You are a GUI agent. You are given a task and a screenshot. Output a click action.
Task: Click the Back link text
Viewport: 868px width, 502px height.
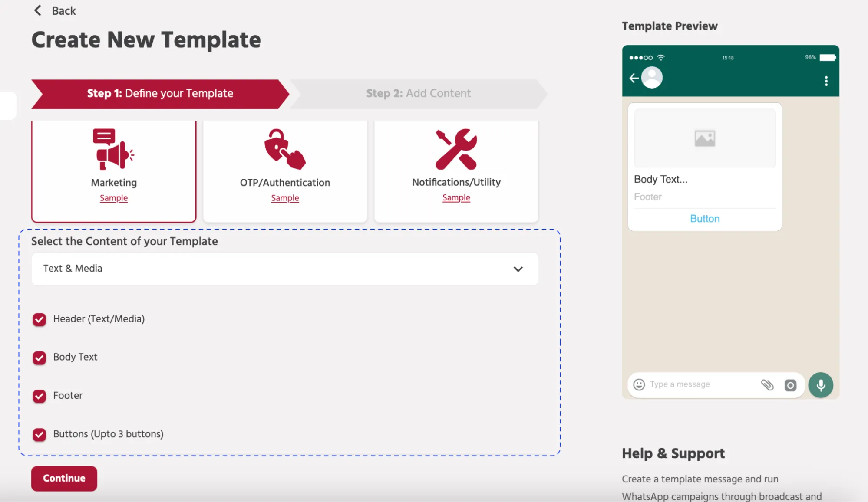pyautogui.click(x=64, y=11)
